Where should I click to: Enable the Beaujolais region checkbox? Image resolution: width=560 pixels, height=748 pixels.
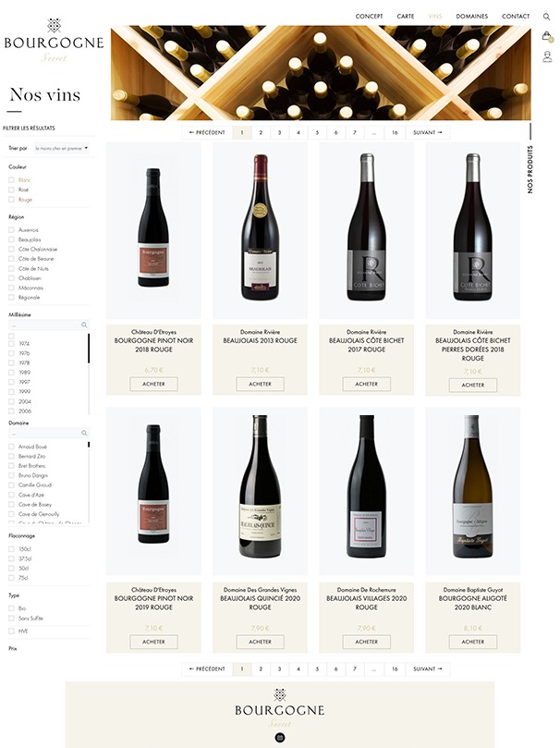pos(11,239)
